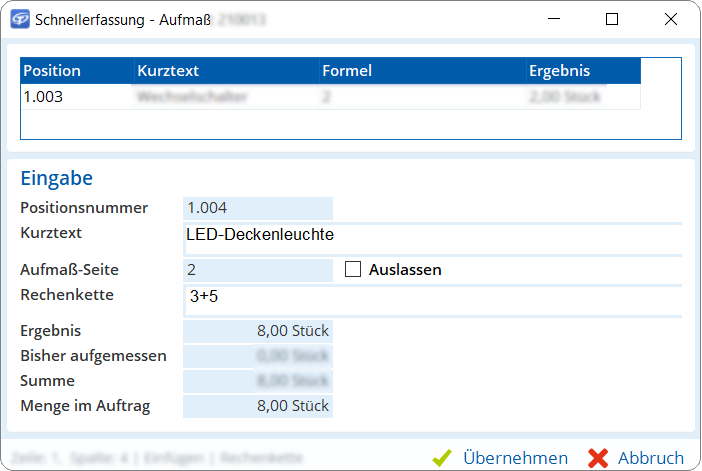This screenshot has height=471, width=702.
Task: Select the Aufmaß-Seite input field
Action: [258, 270]
